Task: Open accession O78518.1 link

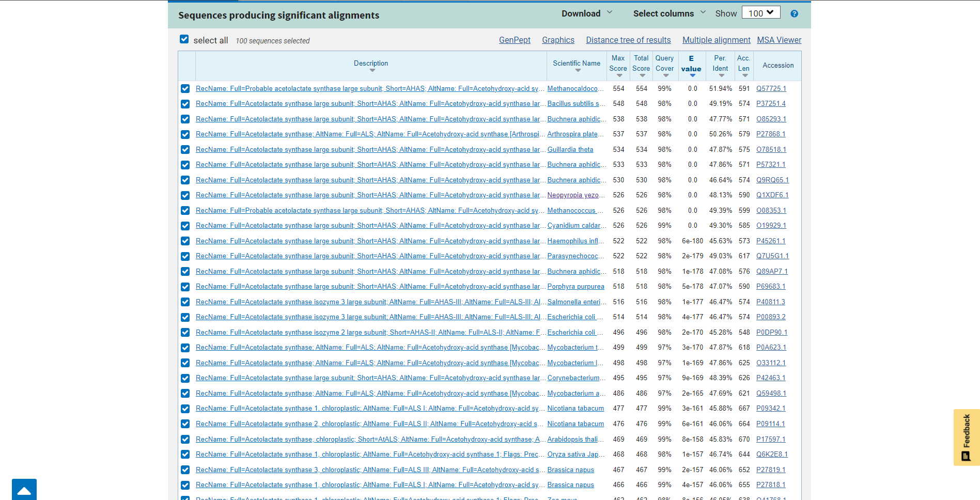Action: pyautogui.click(x=771, y=150)
